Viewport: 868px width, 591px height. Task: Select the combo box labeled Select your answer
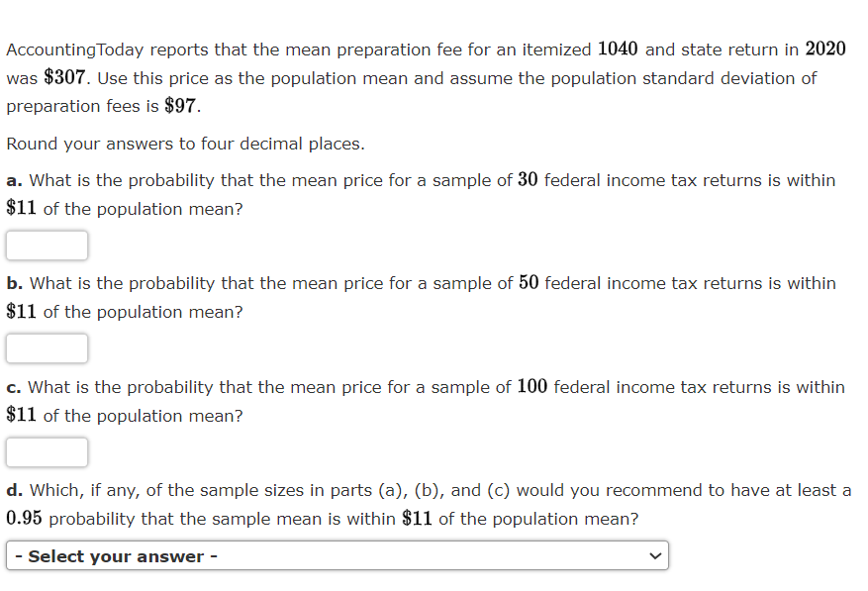[x=337, y=555]
